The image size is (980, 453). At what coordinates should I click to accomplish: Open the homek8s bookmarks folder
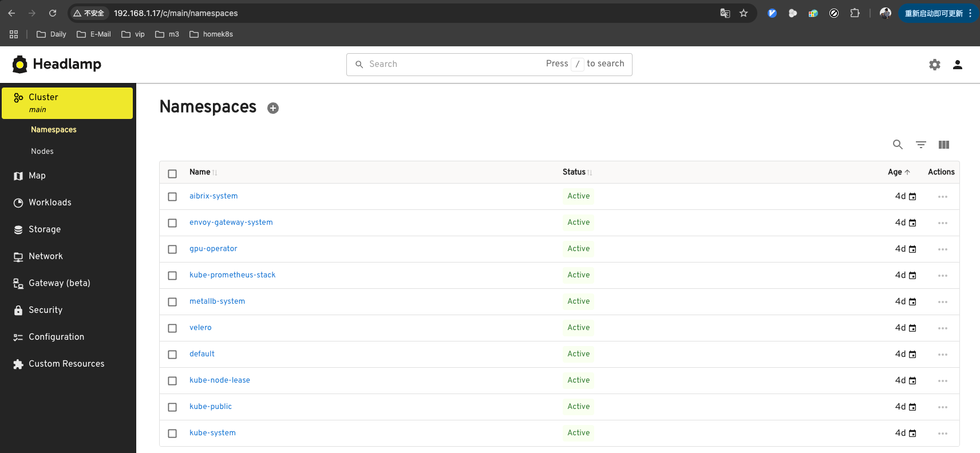[x=211, y=34]
